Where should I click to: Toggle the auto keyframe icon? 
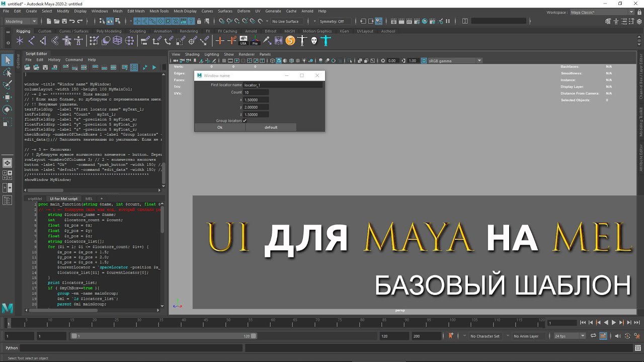(451, 336)
